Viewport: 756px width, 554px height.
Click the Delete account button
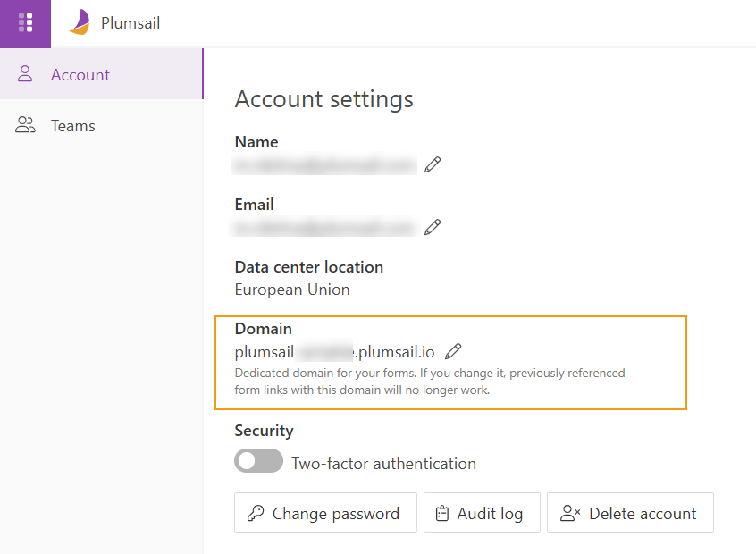[630, 513]
